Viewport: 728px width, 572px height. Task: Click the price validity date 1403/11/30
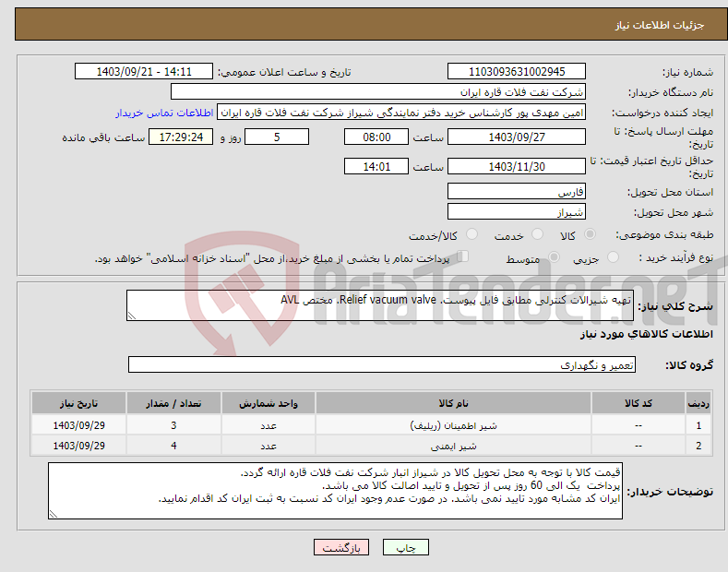pos(517,166)
